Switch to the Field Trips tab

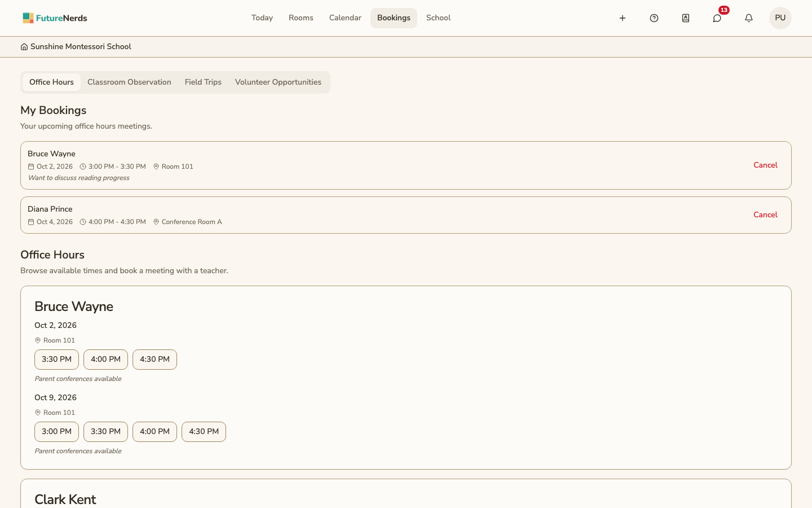coord(203,82)
